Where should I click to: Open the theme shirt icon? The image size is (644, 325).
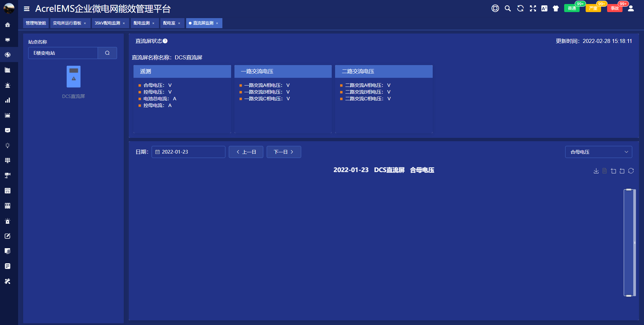[x=556, y=9]
